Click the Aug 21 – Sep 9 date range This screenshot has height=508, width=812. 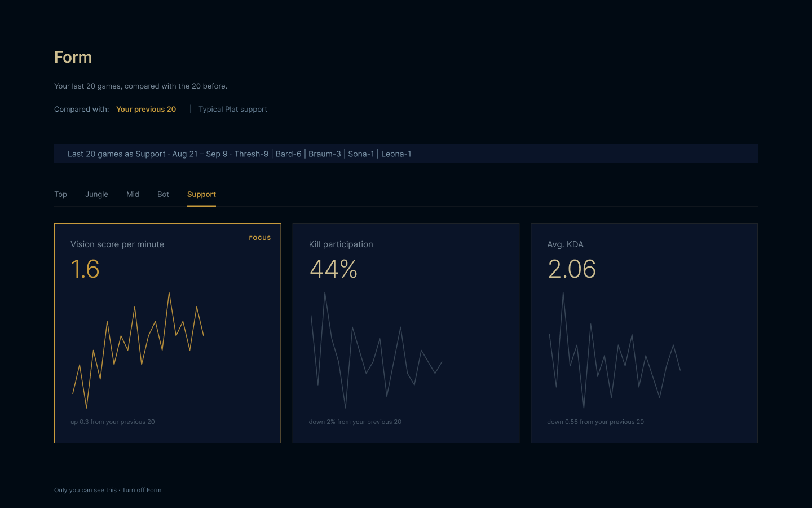pyautogui.click(x=200, y=154)
